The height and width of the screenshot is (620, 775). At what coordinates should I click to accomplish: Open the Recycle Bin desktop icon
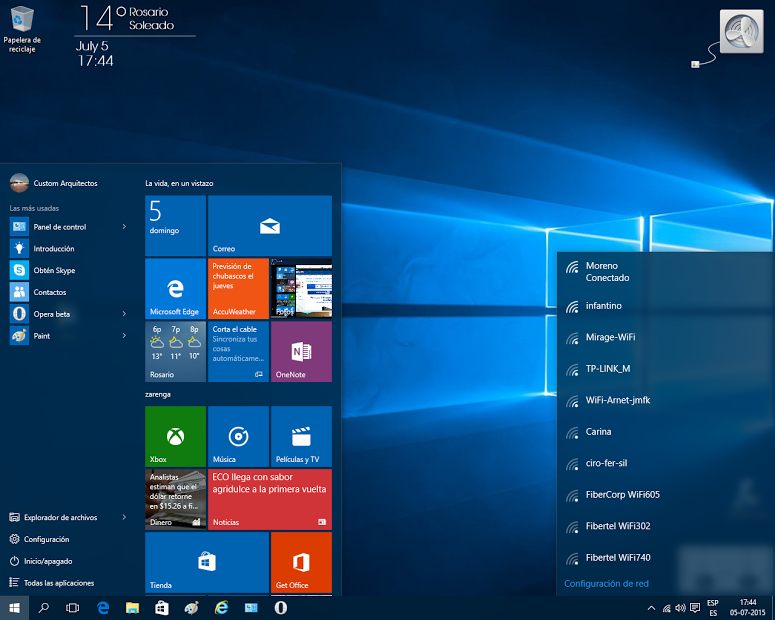tap(22, 29)
